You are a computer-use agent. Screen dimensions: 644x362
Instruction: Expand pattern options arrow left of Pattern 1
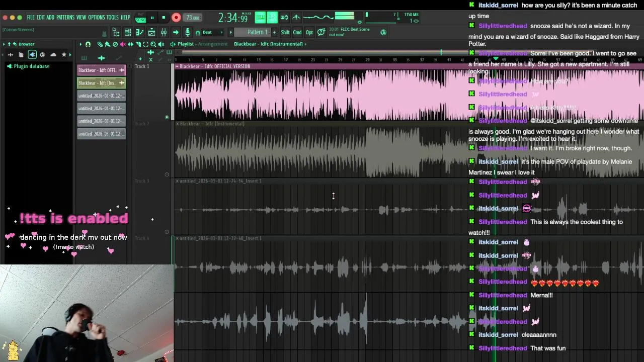tap(230, 32)
